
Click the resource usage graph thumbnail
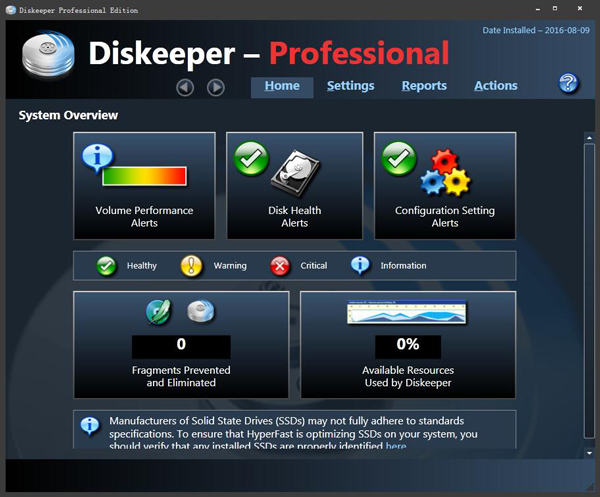coord(407,312)
